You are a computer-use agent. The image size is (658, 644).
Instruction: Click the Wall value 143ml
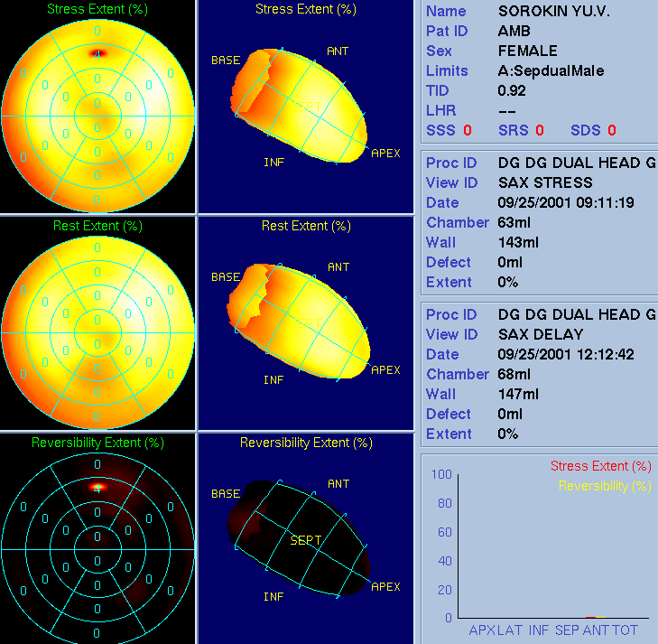518,242
